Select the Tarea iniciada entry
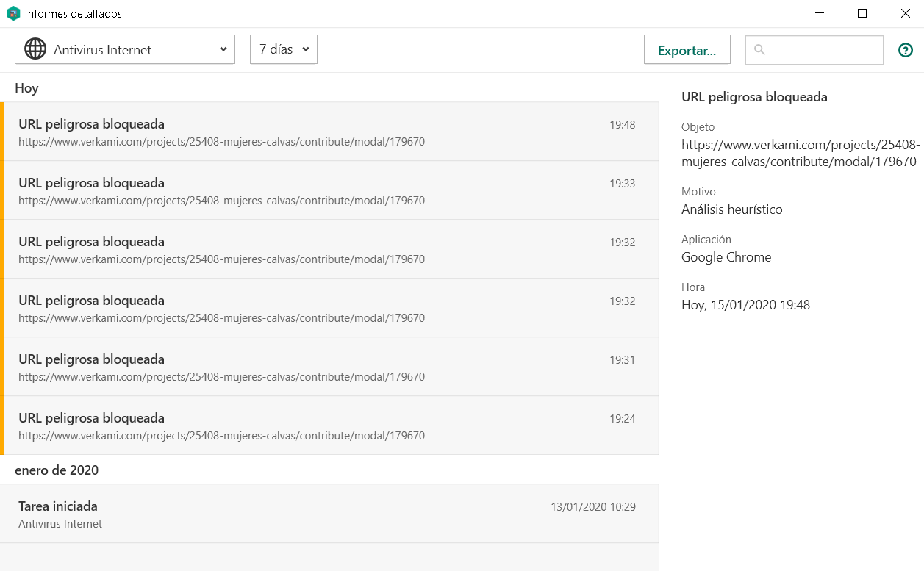Viewport: 924px width, 571px height. click(x=329, y=514)
